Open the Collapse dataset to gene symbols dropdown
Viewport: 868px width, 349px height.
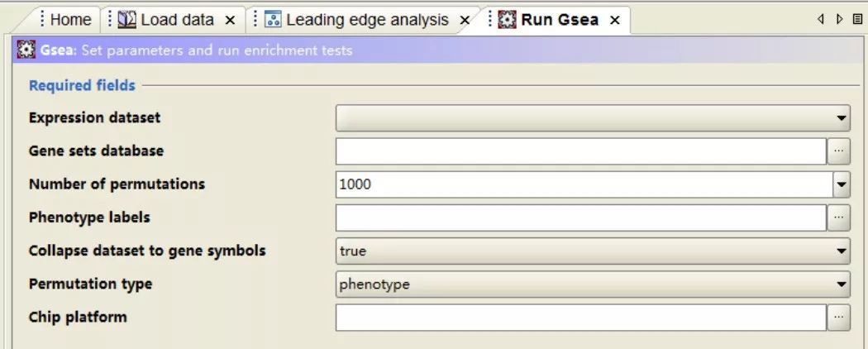click(x=593, y=251)
